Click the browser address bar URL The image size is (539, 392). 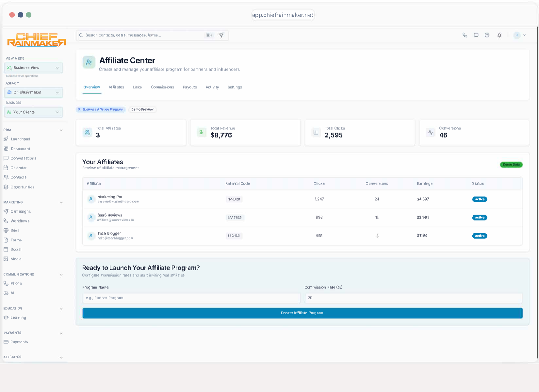283,15
